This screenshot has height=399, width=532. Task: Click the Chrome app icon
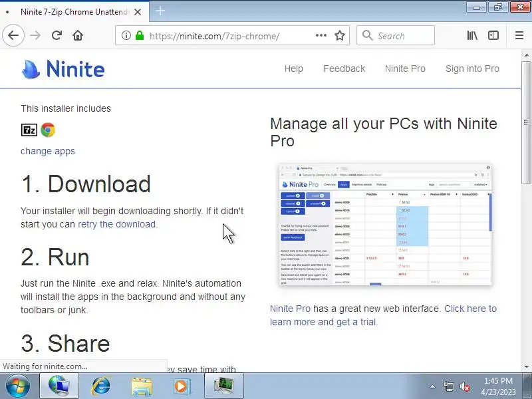click(x=48, y=130)
